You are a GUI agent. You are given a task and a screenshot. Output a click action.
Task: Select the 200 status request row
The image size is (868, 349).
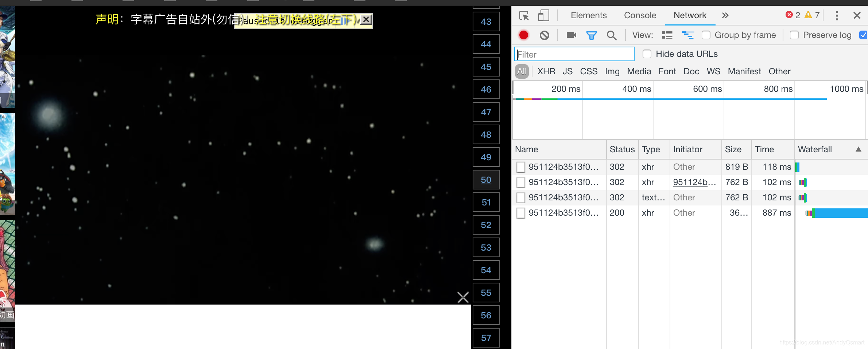pos(690,213)
